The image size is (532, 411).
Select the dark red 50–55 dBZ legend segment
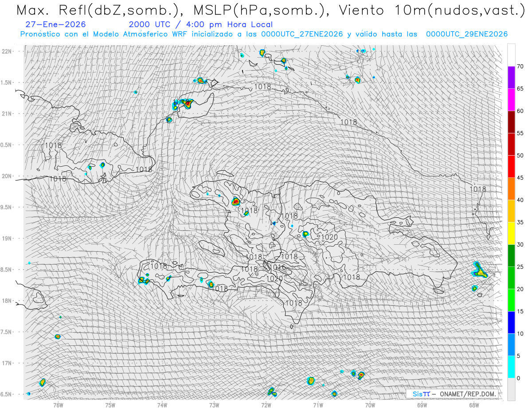(x=511, y=144)
